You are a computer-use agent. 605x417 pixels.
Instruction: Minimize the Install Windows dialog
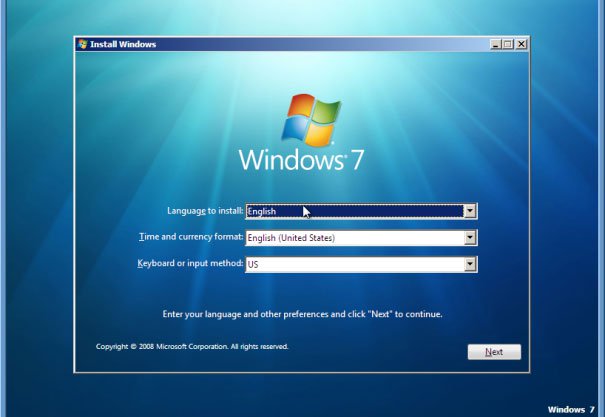[495, 44]
